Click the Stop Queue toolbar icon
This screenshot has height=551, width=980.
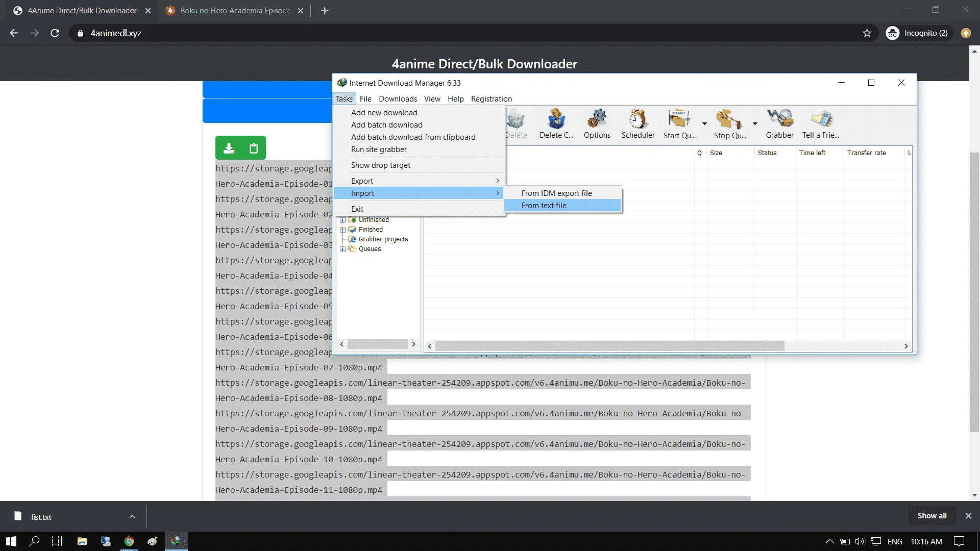pyautogui.click(x=730, y=124)
